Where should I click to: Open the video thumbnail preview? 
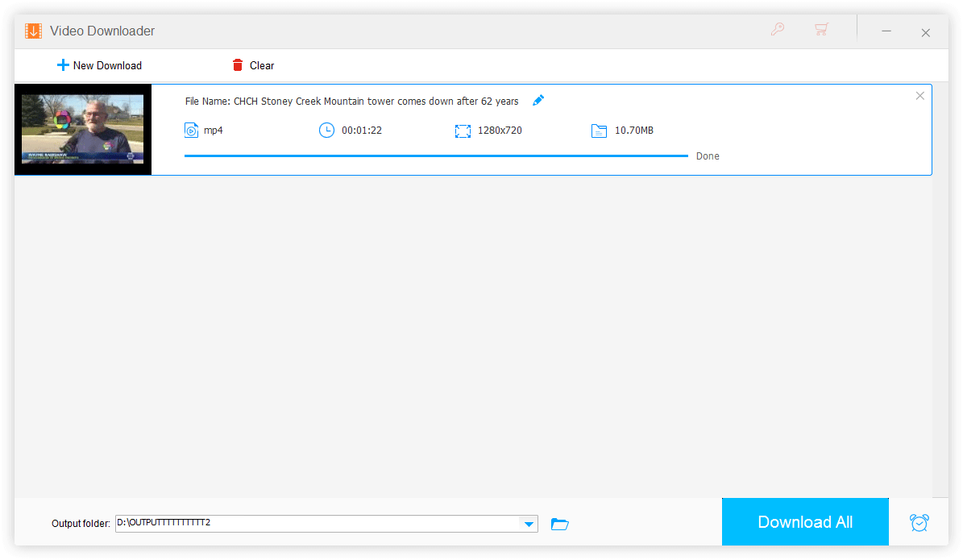(83, 130)
